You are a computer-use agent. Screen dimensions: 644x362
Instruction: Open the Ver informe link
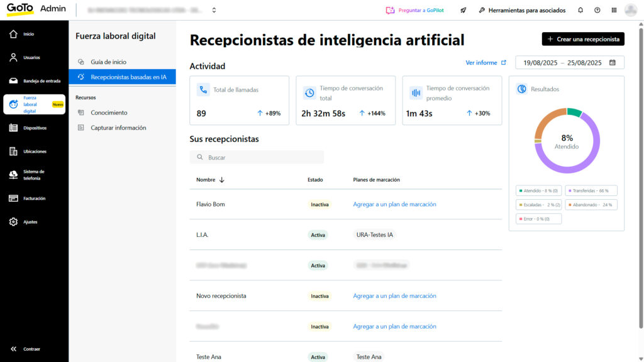tap(486, 63)
